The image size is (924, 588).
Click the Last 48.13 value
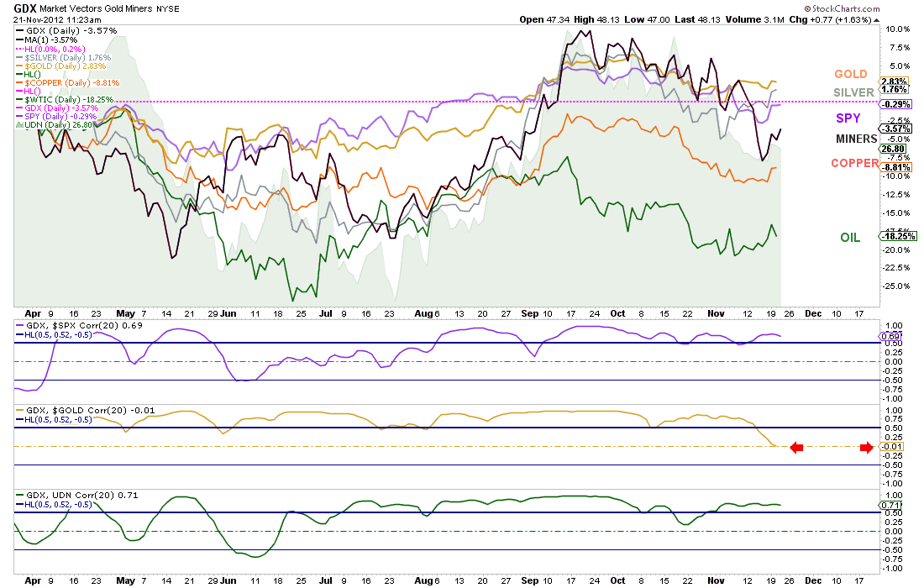(697, 19)
